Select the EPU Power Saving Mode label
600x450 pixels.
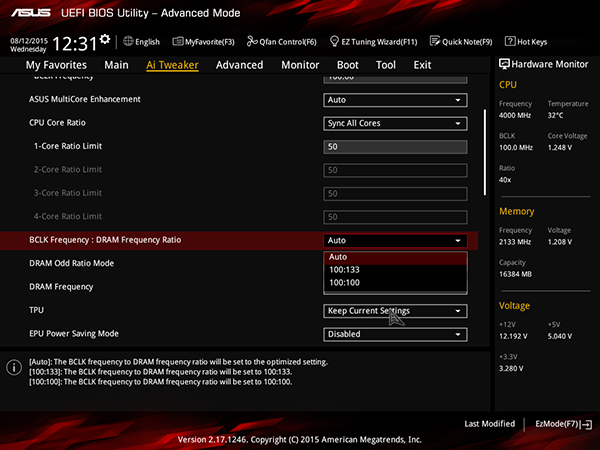point(74,334)
